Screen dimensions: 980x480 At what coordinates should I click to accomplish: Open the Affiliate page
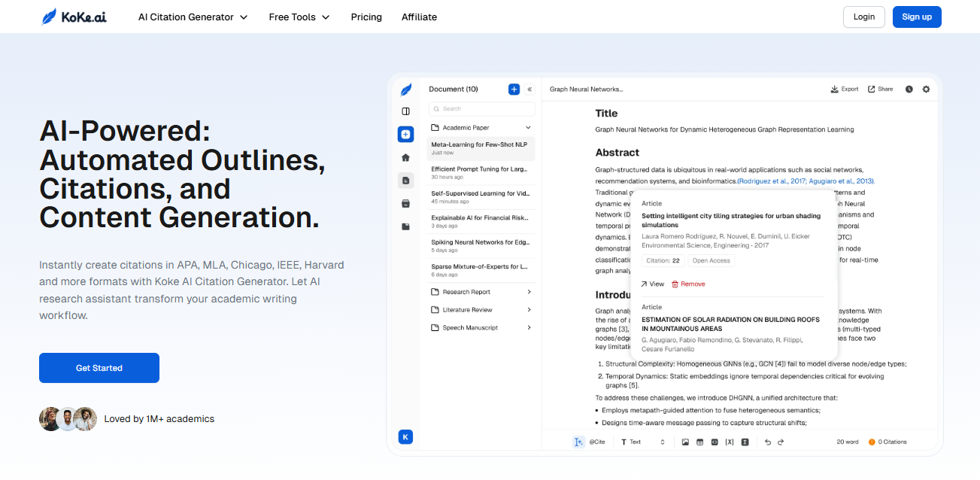point(419,17)
